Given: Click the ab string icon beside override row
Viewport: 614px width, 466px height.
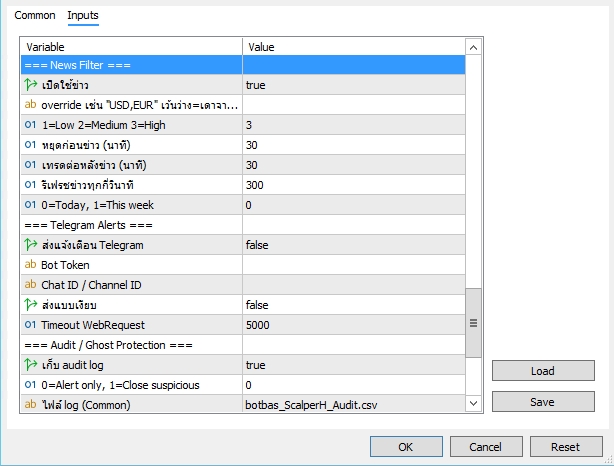Looking at the screenshot, I should click(30, 105).
